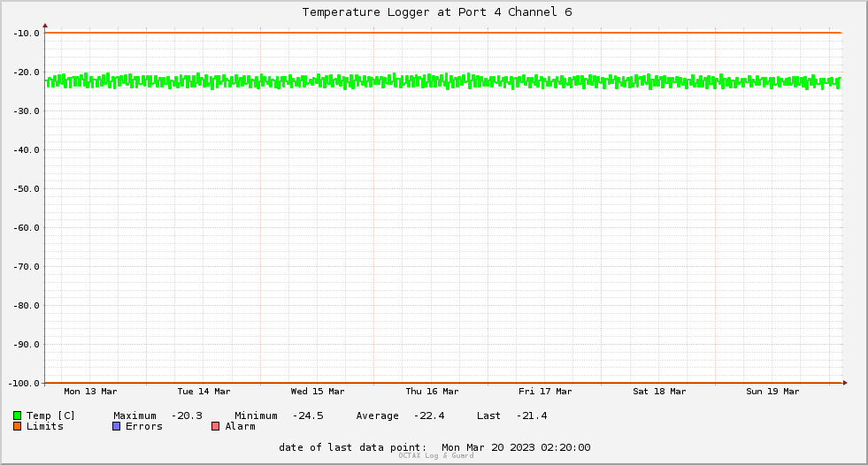The image size is (868, 465).
Task: Click the Maximum label in the statistics row
Action: (x=135, y=415)
